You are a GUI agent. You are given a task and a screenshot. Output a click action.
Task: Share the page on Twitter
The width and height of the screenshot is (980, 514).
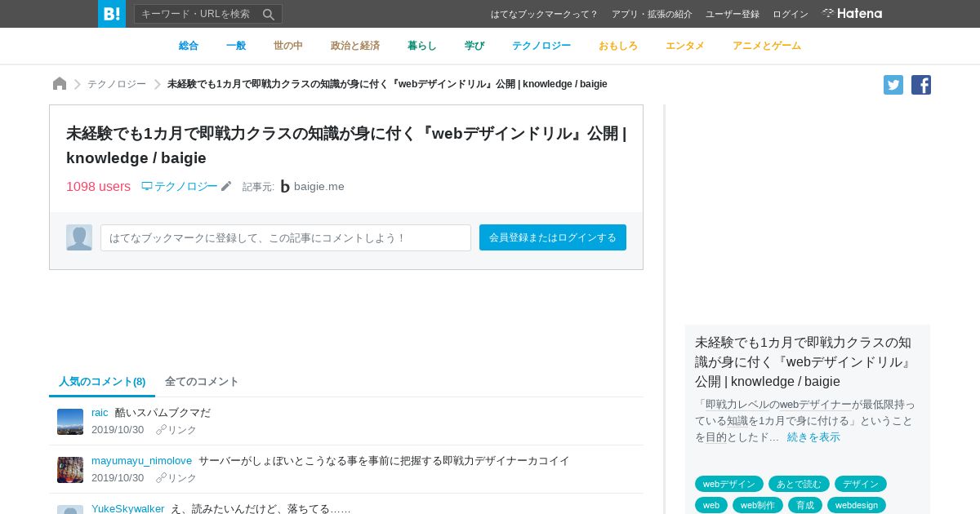click(893, 85)
